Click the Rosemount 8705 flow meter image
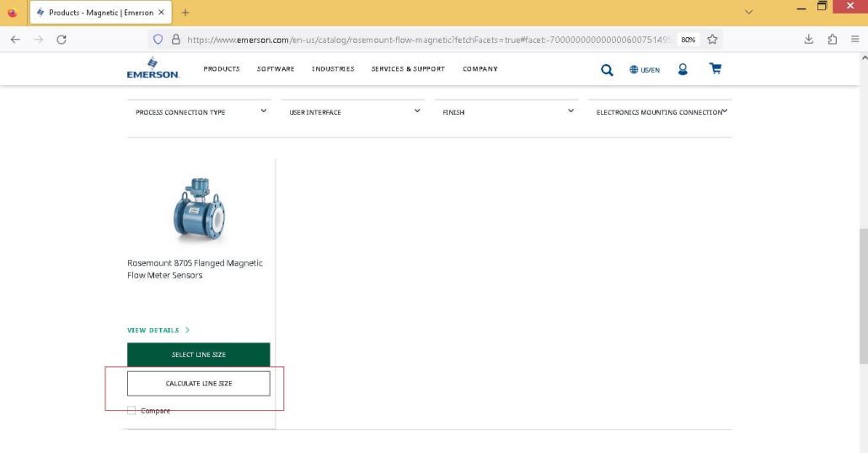This screenshot has width=868, height=453. (199, 209)
